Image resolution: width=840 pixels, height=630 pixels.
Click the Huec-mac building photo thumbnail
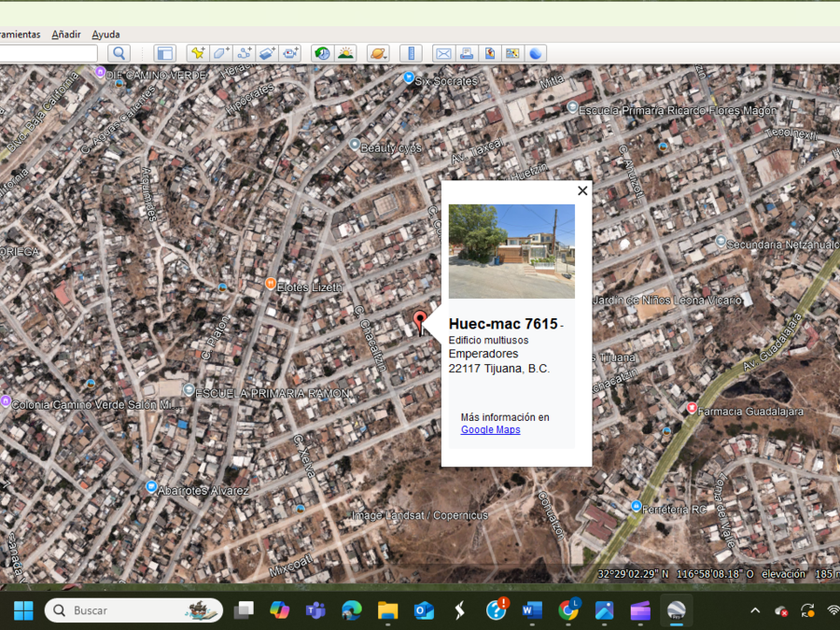pyautogui.click(x=511, y=251)
